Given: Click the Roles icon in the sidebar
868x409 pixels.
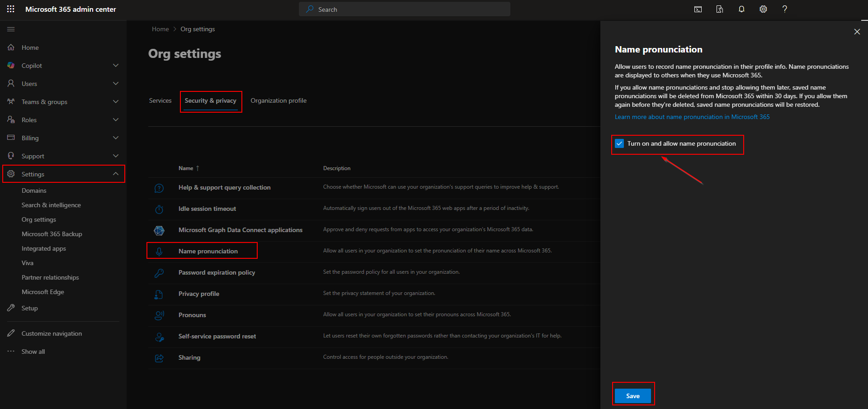Looking at the screenshot, I should tap(11, 120).
